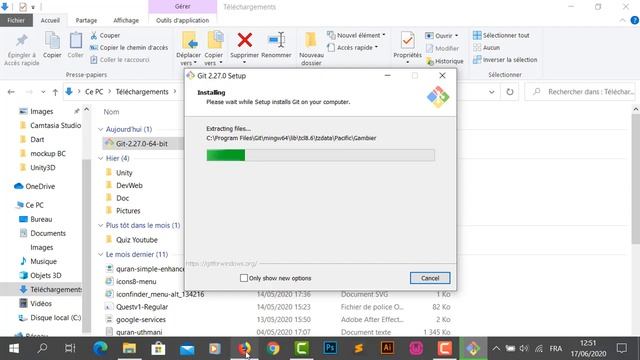The height and width of the screenshot is (360, 640).
Task: Open the Propriétés icon
Action: [407, 40]
